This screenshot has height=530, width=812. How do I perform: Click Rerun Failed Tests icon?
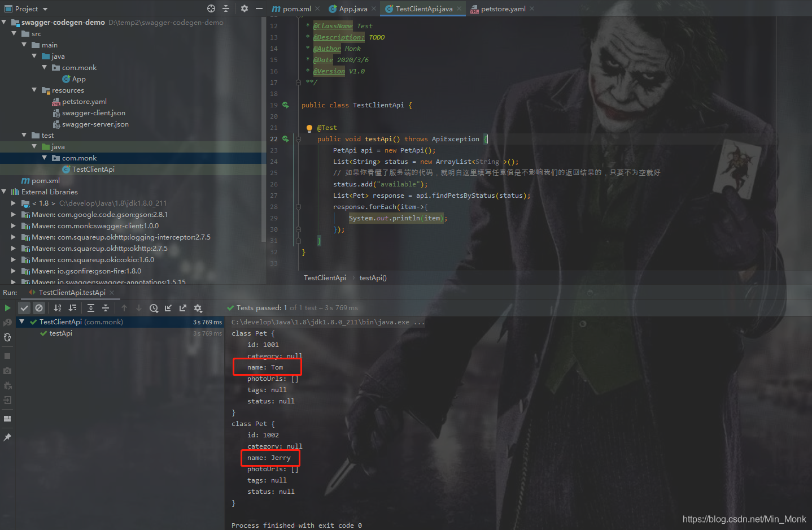(x=7, y=322)
